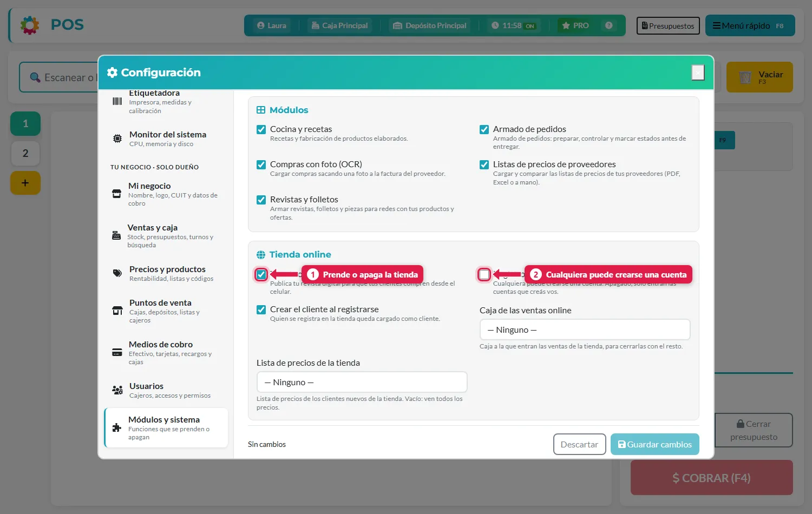Click the POS gear logo icon
The image size is (812, 514).
(30, 25)
